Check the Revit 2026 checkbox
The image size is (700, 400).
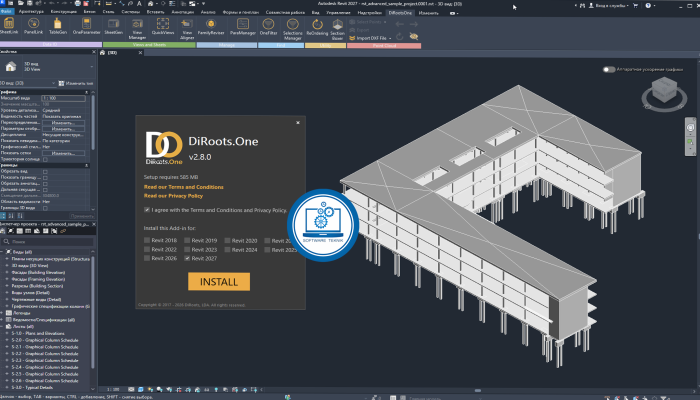pyautogui.click(x=147, y=258)
